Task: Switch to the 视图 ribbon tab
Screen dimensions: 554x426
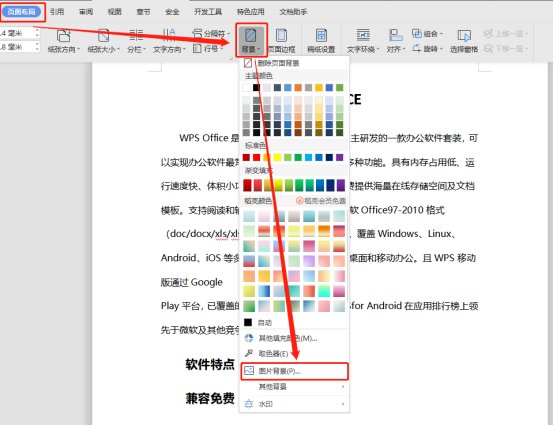Action: [114, 12]
